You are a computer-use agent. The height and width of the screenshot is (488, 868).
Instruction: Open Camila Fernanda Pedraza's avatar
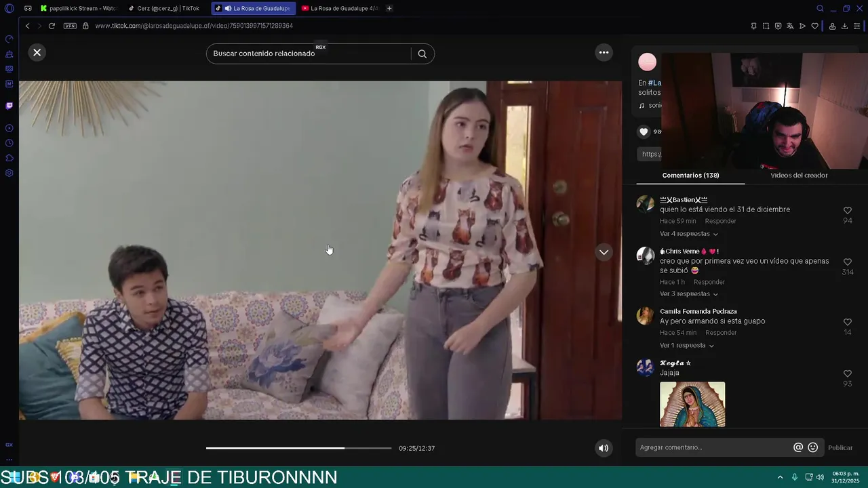tap(646, 316)
